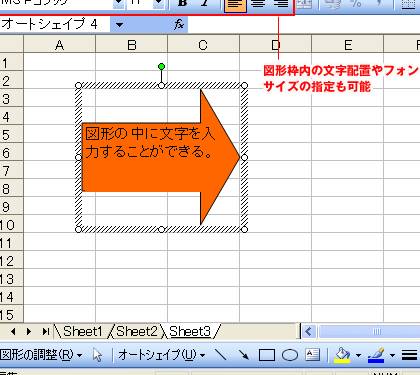Switch to the Sheet1 tab

(83, 331)
